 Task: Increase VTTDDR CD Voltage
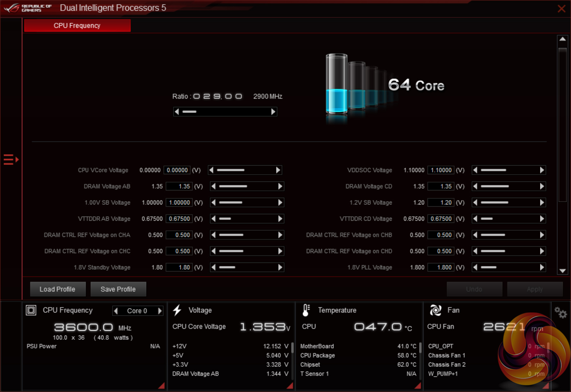pos(542,218)
